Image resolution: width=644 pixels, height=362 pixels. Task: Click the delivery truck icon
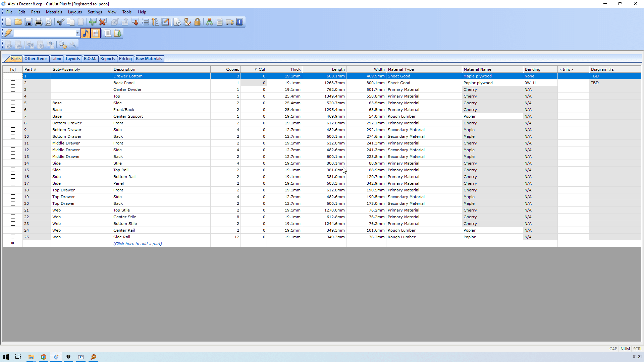pos(230,22)
